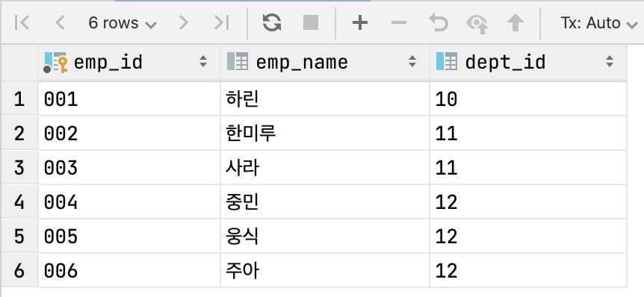Select the cell containing 006
The height and width of the screenshot is (297, 644).
pyautogui.click(x=129, y=271)
